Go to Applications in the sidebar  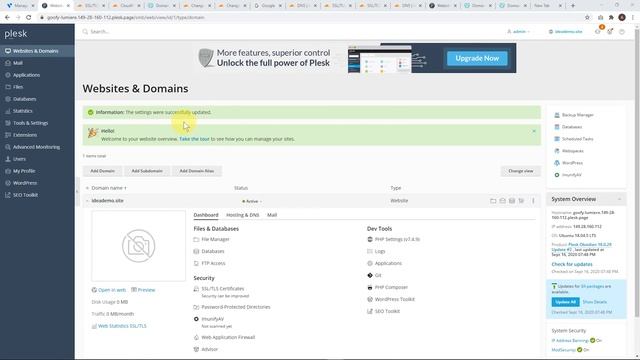coord(37,75)
